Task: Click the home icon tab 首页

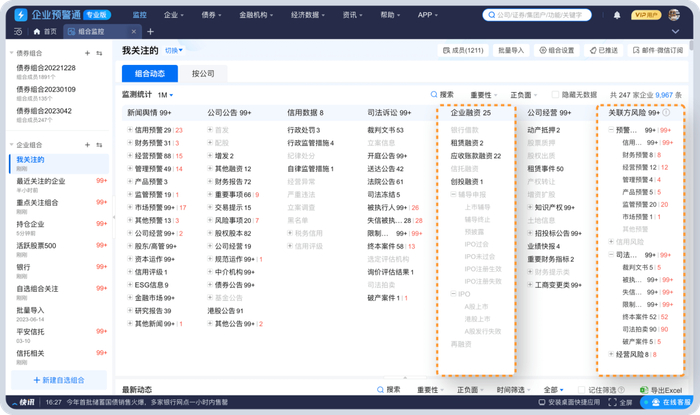Action: pyautogui.click(x=44, y=32)
